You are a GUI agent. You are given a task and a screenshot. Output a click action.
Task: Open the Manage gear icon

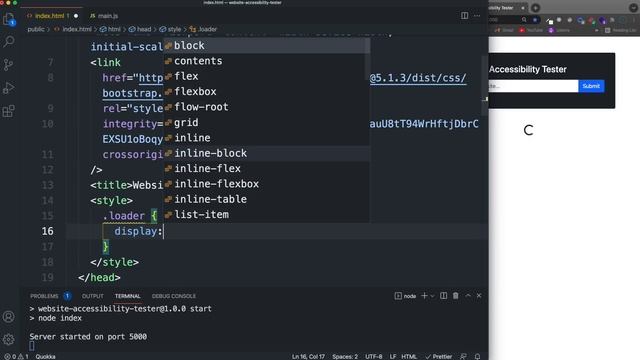pos(9,339)
